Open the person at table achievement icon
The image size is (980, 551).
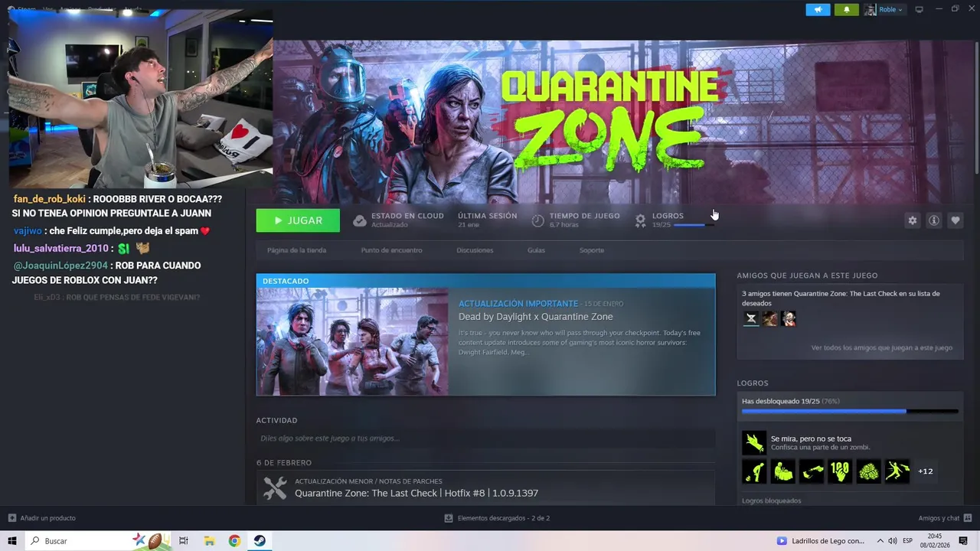[783, 471]
